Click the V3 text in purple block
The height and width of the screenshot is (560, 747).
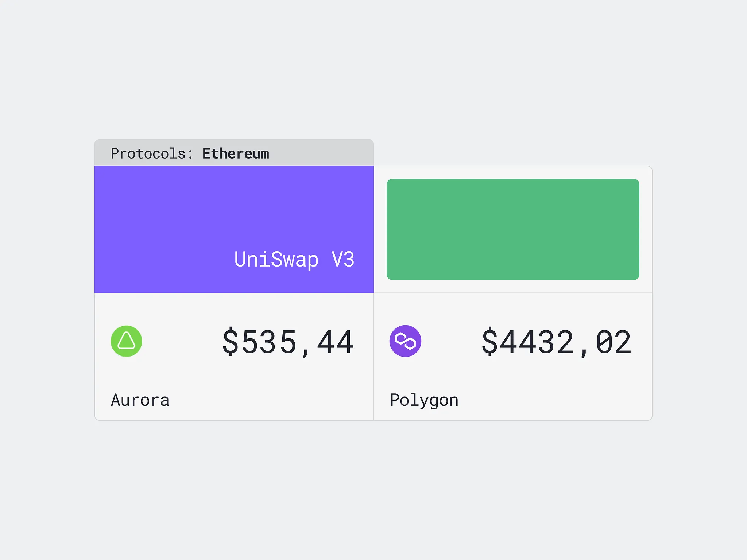pos(343,259)
